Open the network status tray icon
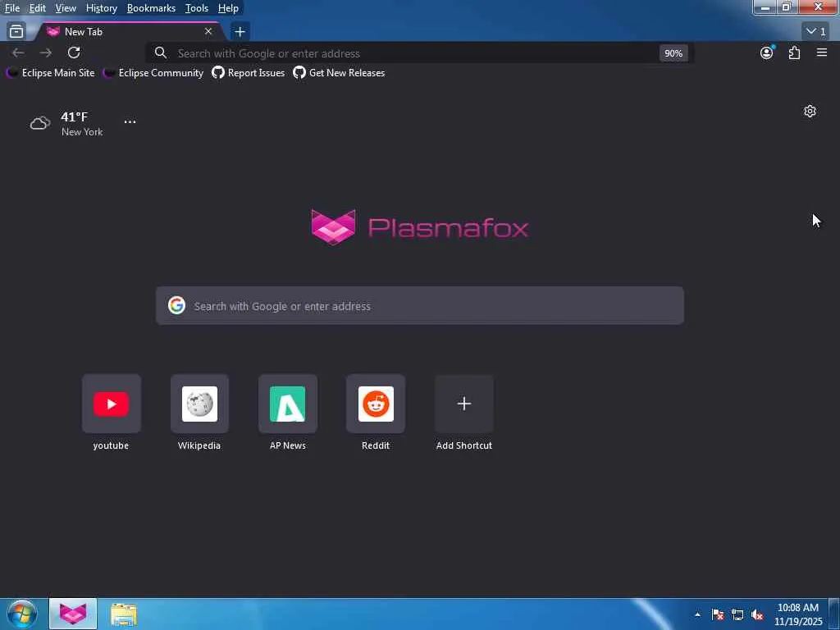Viewport: 840px width, 630px height. click(x=737, y=614)
